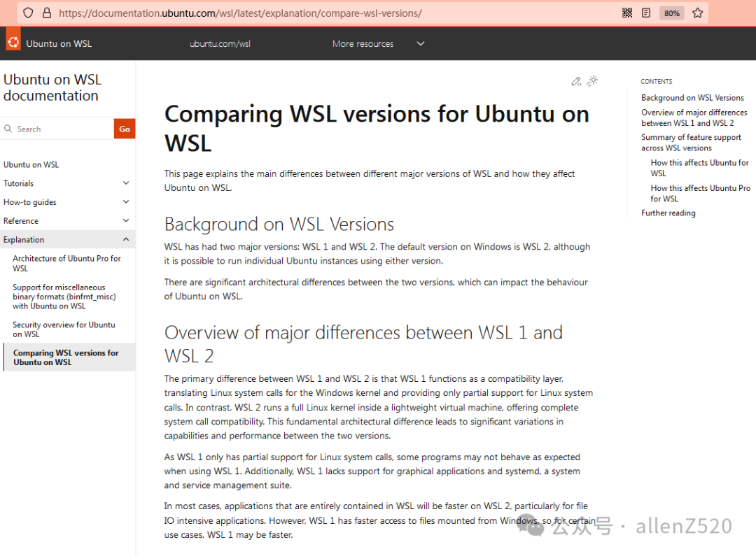
Task: Open the Ubuntu on WSL sidebar link
Action: (x=31, y=165)
